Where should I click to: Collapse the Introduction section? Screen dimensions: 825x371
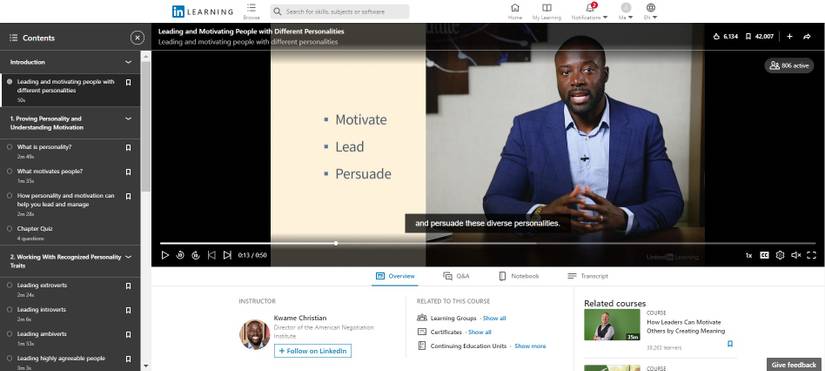pyautogui.click(x=128, y=62)
